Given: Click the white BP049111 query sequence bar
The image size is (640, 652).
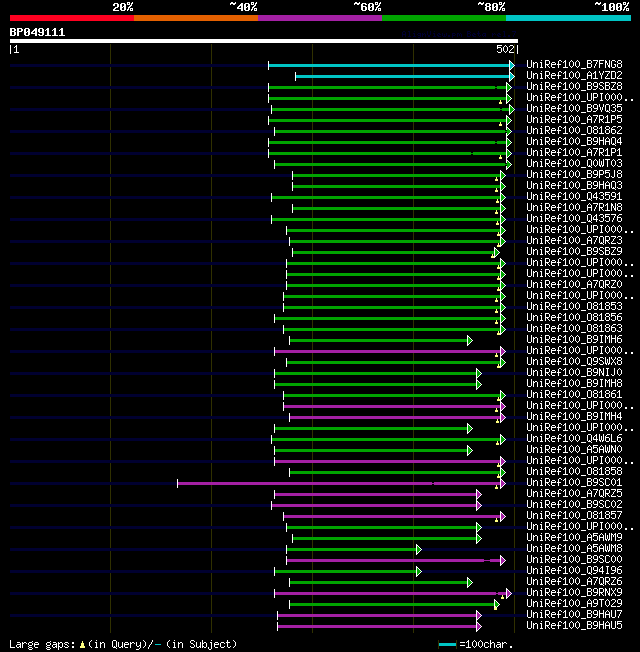Looking at the screenshot, I should coord(264,41).
